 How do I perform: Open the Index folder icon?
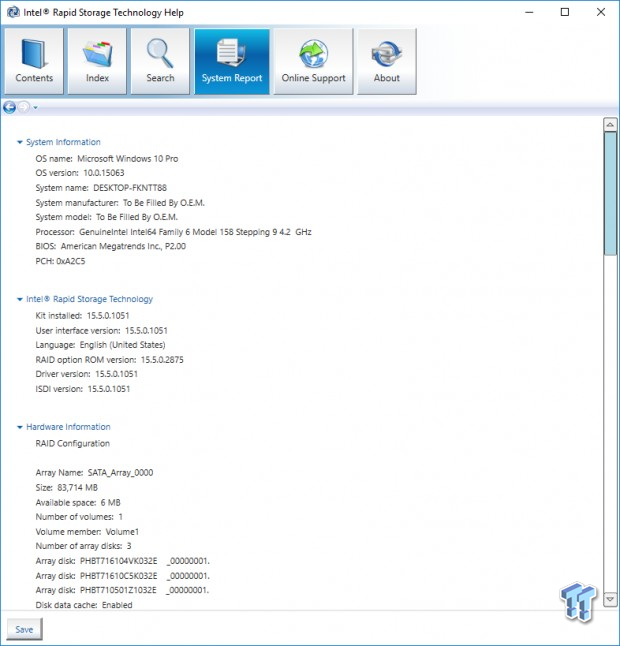97,61
